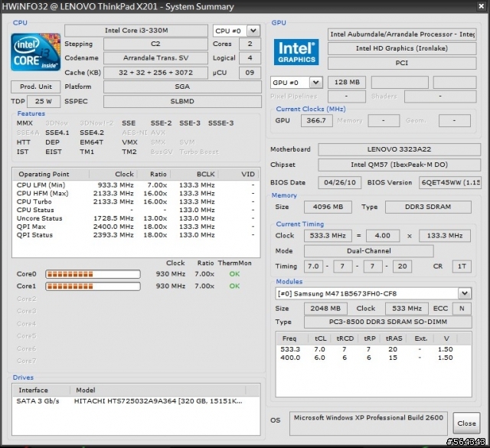Click the Cores 2 count field
490x448 pixels.
click(250, 44)
